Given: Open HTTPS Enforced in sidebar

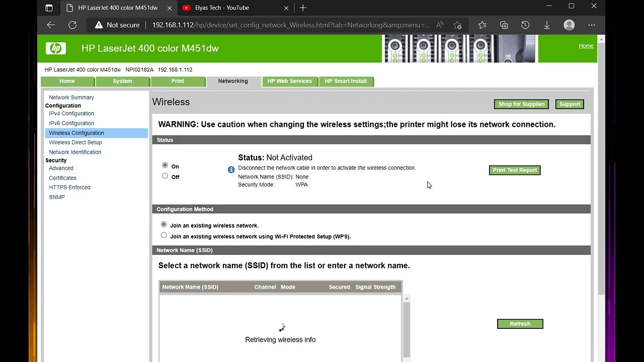Looking at the screenshot, I should (70, 188).
